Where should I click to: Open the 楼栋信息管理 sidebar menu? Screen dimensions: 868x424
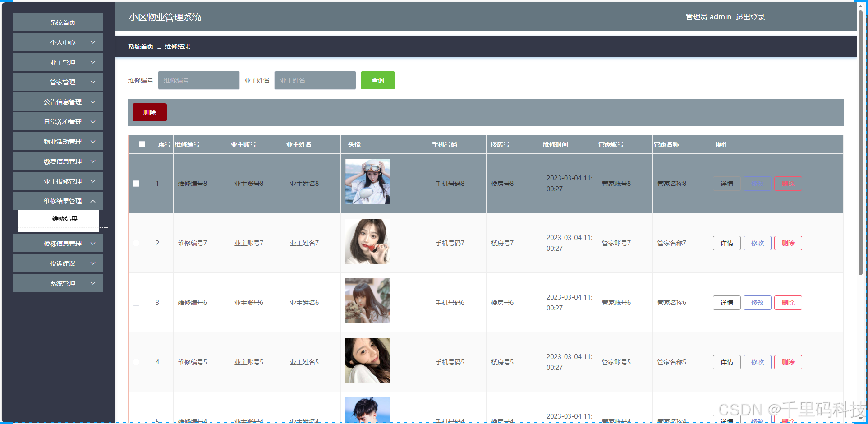(58, 244)
